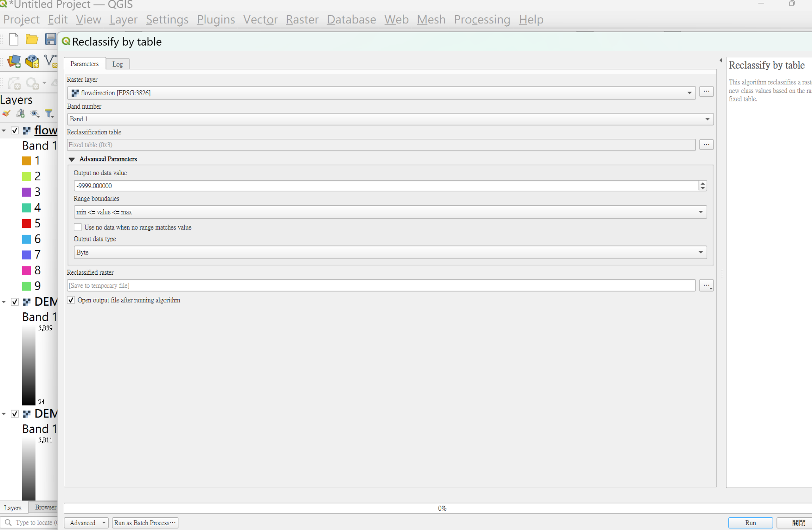812x530 pixels.
Task: Click the orange swatch for class 1
Action: point(27,161)
